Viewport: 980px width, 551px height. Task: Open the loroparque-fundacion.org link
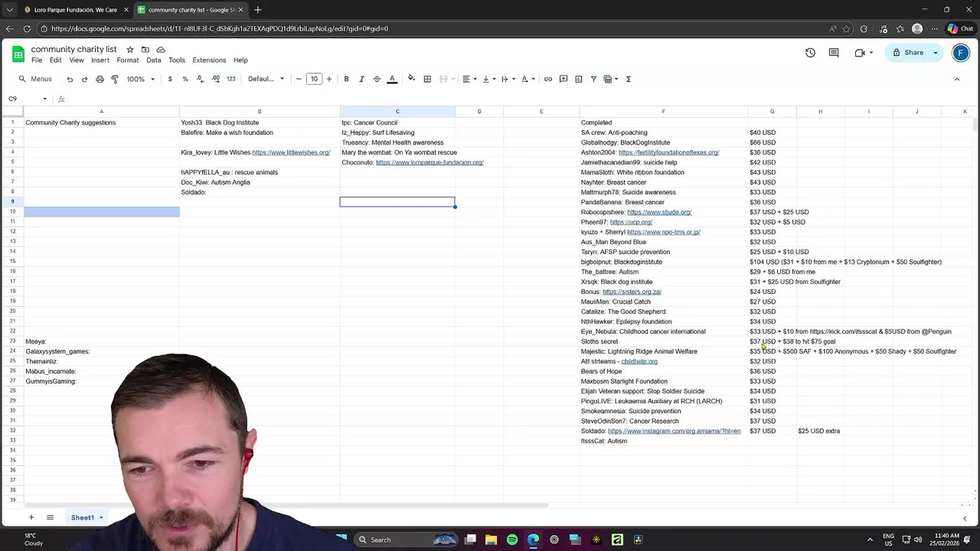pos(430,162)
